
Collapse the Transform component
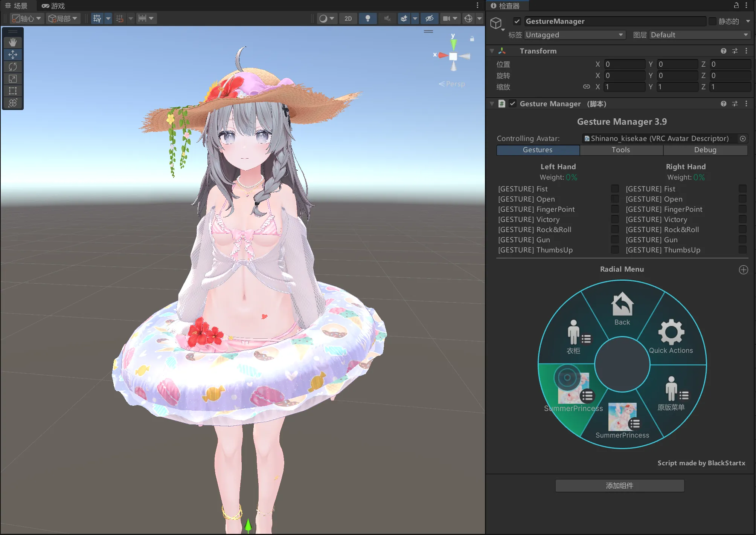[x=492, y=51]
